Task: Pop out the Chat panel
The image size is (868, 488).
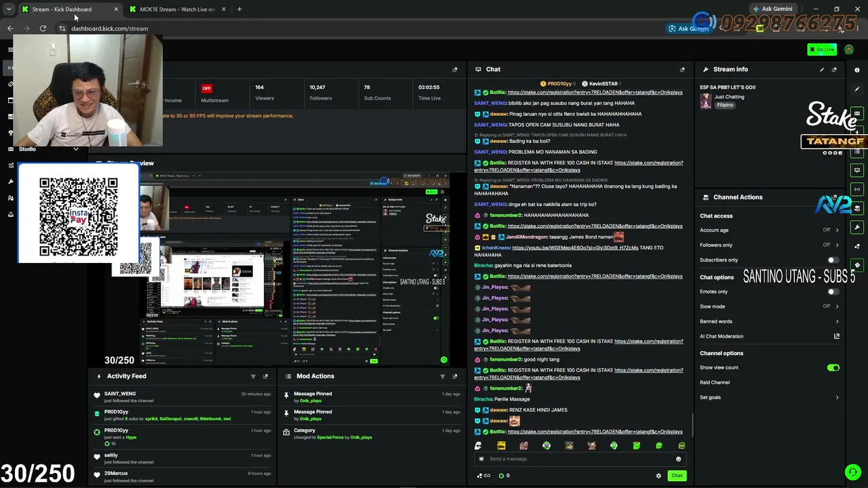Action: pyautogui.click(x=682, y=69)
